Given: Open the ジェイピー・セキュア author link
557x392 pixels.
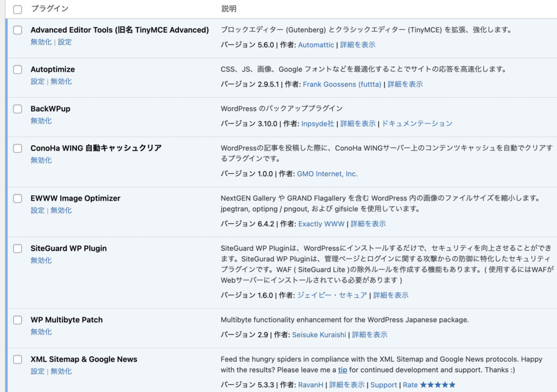Looking at the screenshot, I should tap(332, 295).
